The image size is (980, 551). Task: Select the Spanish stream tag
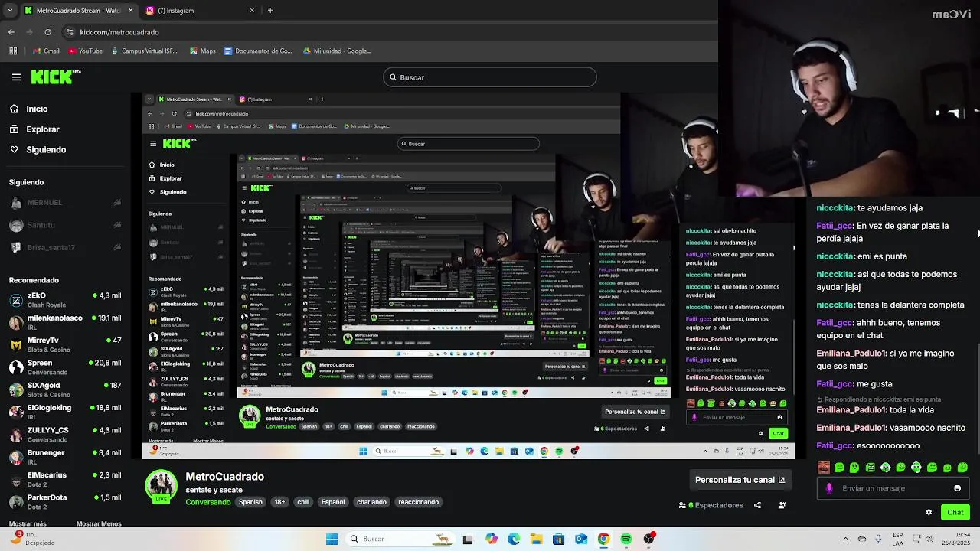[x=250, y=502]
